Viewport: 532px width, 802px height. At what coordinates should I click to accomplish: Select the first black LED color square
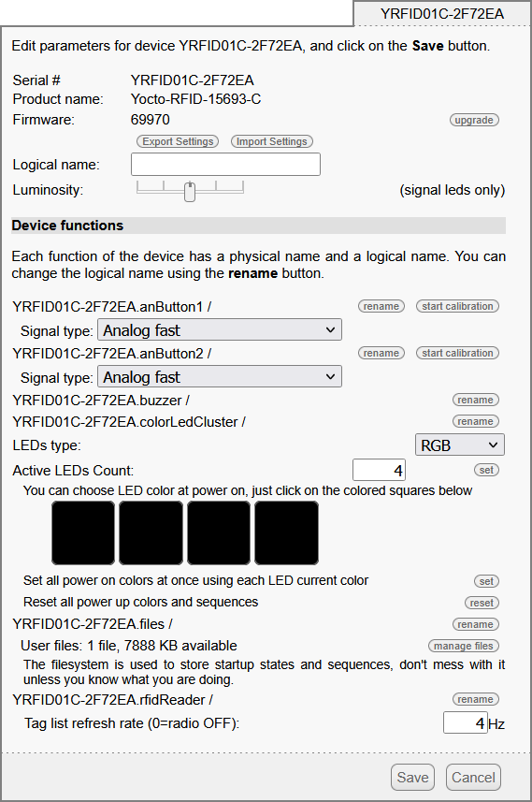pyautogui.click(x=83, y=532)
